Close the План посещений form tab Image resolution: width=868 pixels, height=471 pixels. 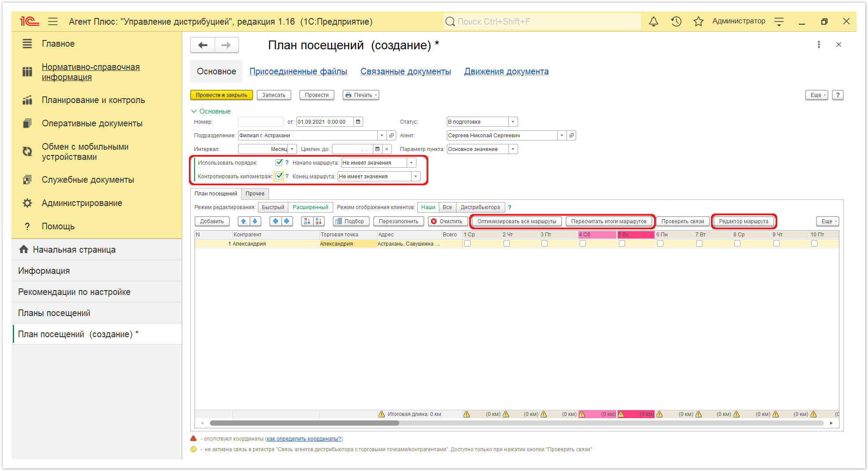tap(839, 44)
